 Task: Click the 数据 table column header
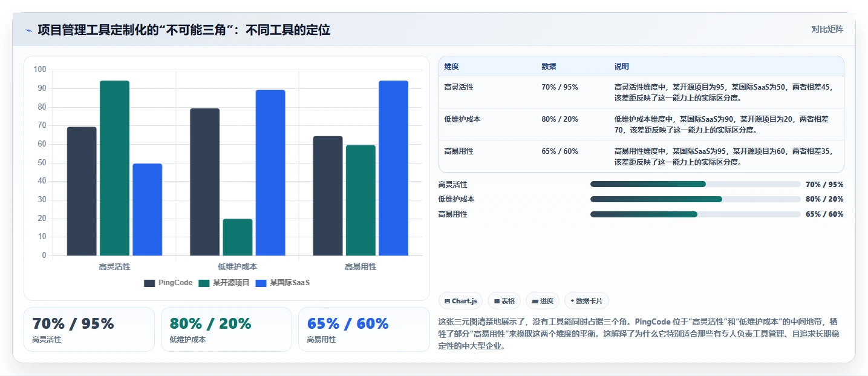click(x=549, y=67)
